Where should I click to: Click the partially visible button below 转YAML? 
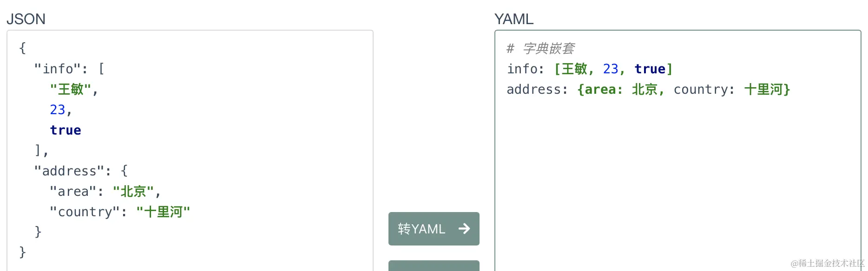point(434,266)
